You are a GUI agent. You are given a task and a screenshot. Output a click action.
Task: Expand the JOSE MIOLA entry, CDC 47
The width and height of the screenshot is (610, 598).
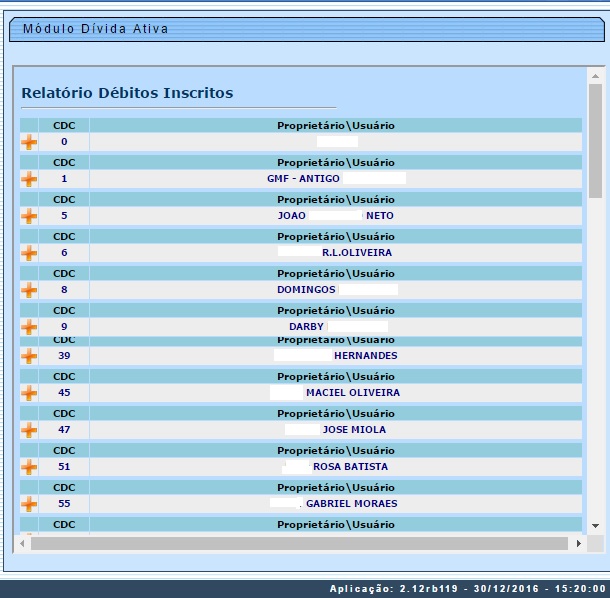coord(29,430)
